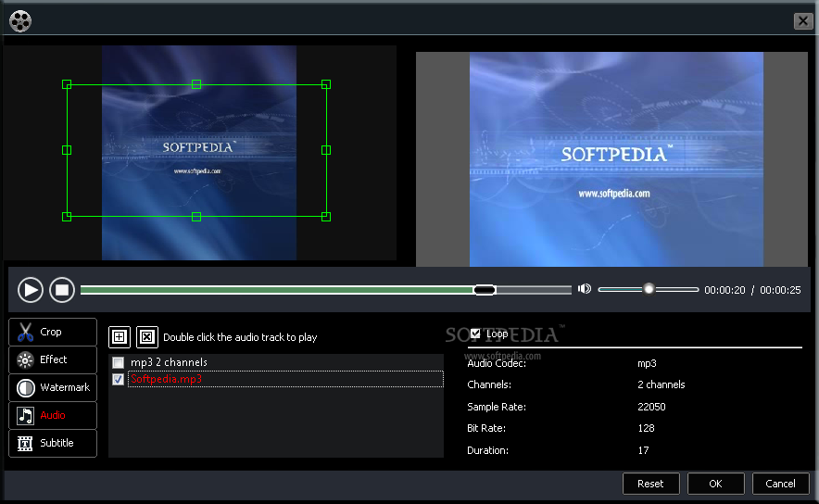
Task: Click the top-right crop handle
Action: click(x=326, y=84)
